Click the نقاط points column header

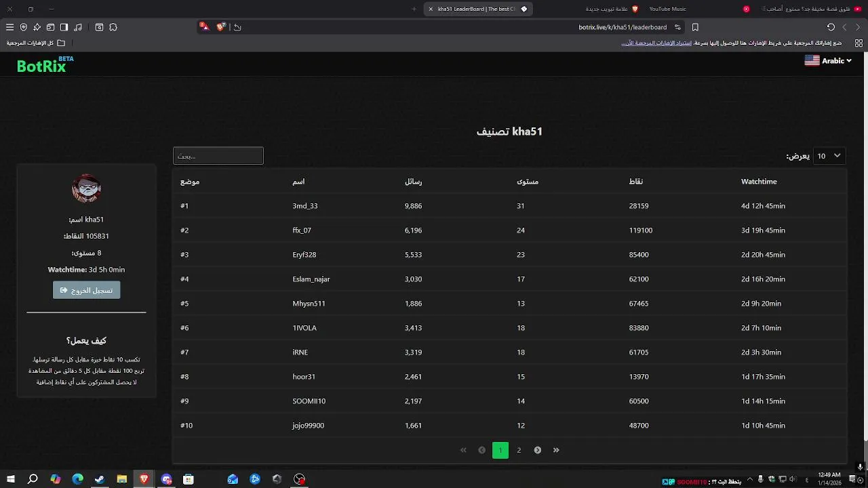(x=636, y=182)
